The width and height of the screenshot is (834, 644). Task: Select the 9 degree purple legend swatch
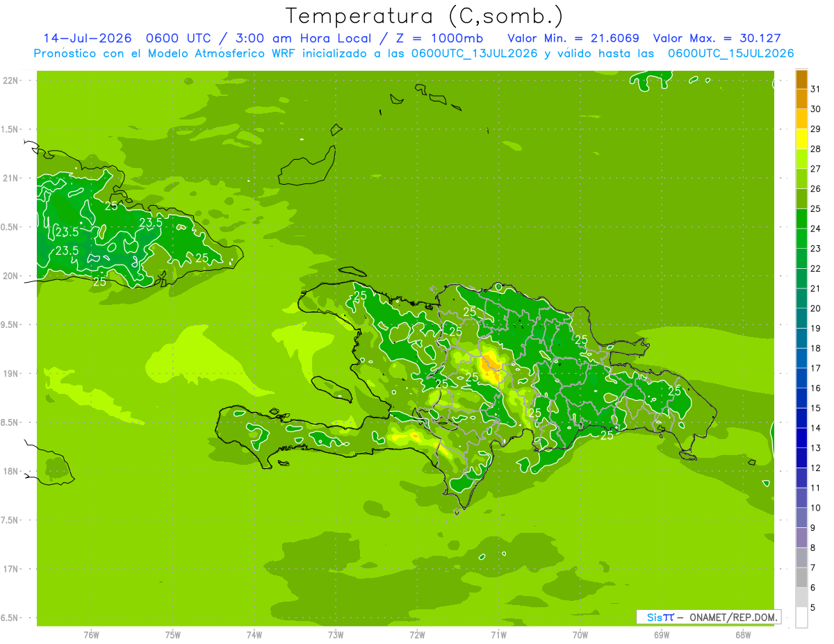[801, 518]
